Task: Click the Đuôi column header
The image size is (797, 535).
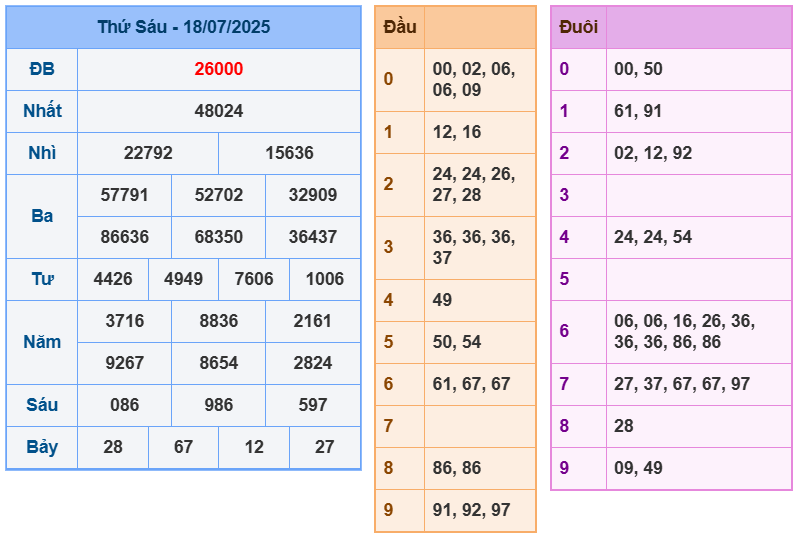Action: [x=578, y=27]
